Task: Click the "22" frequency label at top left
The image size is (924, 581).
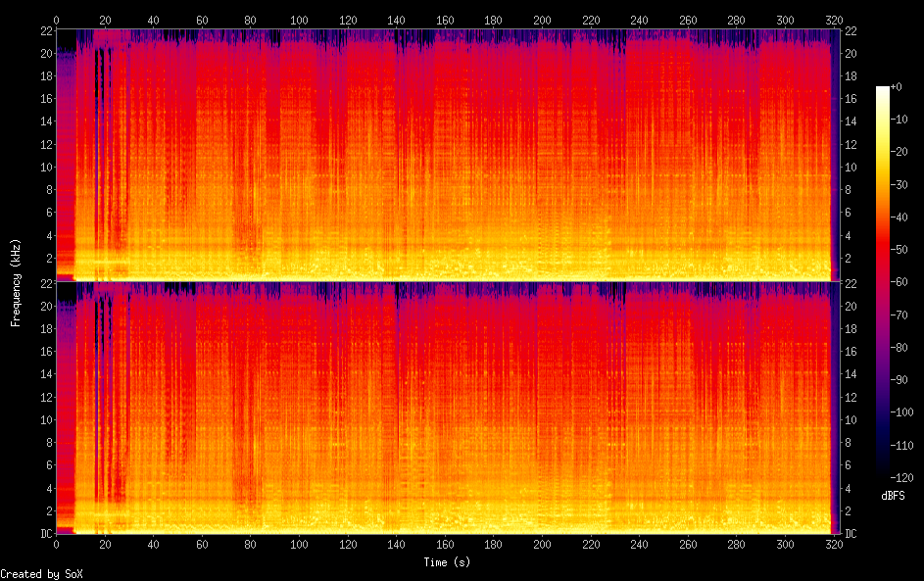Action: [x=45, y=31]
